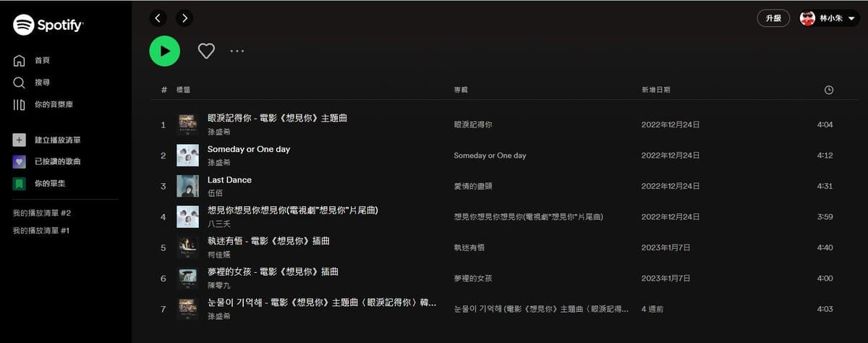Open the three-dot more options menu
Screen dimensions: 868x343
[x=237, y=51]
